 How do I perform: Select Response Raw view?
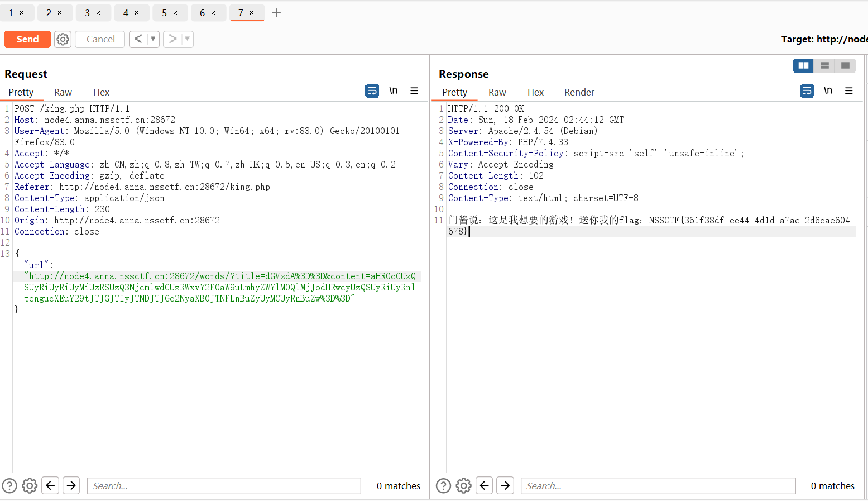[x=497, y=92]
